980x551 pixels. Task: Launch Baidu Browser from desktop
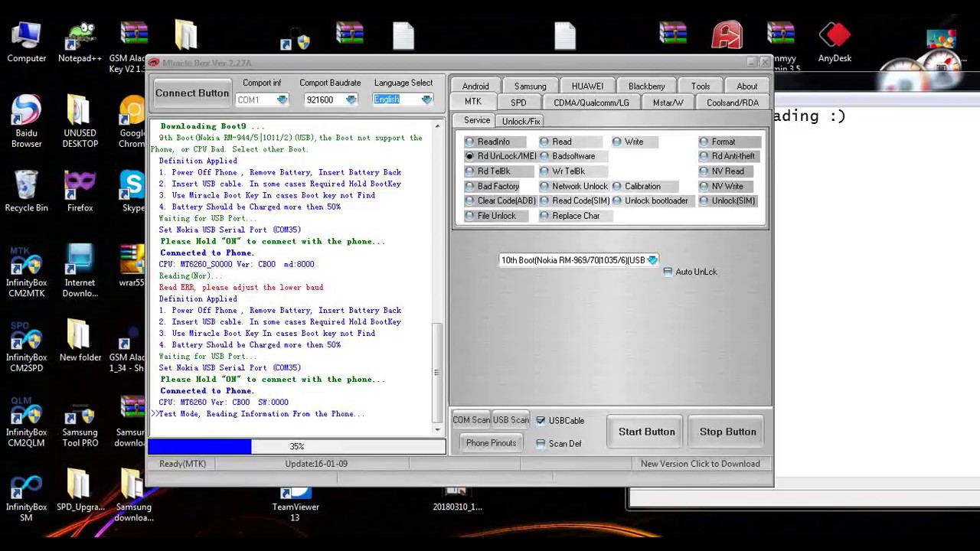[27, 122]
